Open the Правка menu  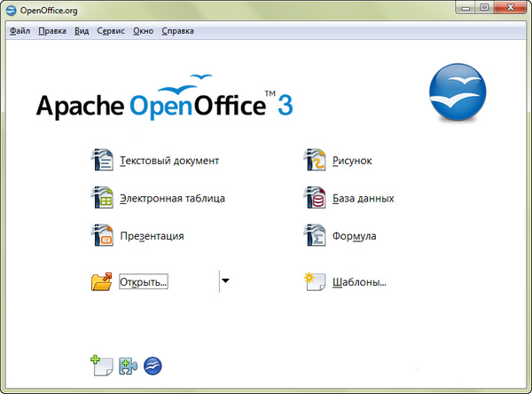tap(52, 31)
